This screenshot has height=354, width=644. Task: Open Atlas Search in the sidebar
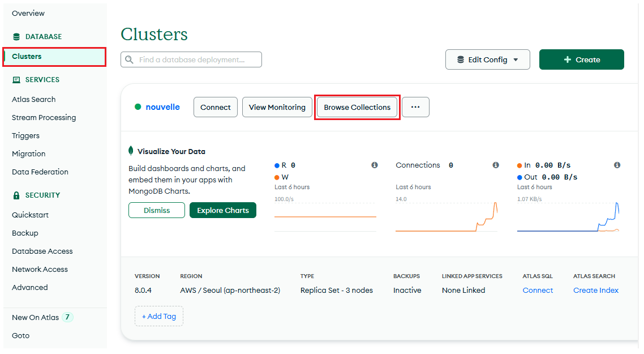34,100
